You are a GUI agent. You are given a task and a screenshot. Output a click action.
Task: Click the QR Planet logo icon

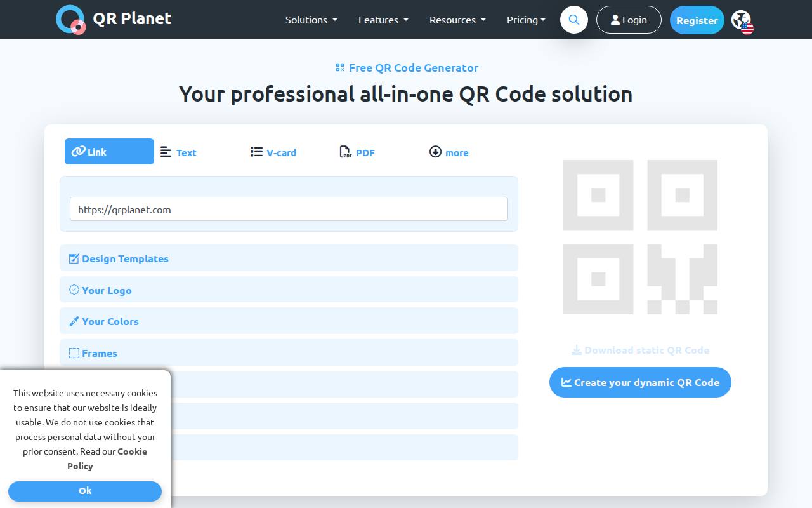pos(70,20)
